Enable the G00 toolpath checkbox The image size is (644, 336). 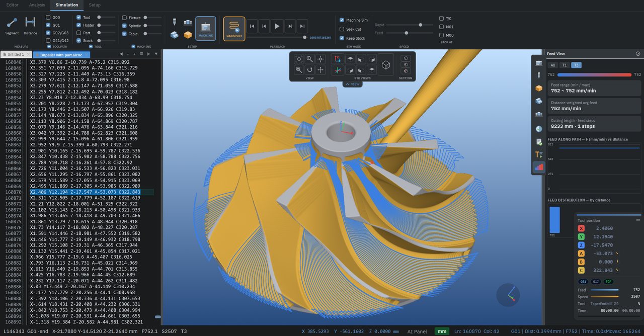tap(48, 18)
